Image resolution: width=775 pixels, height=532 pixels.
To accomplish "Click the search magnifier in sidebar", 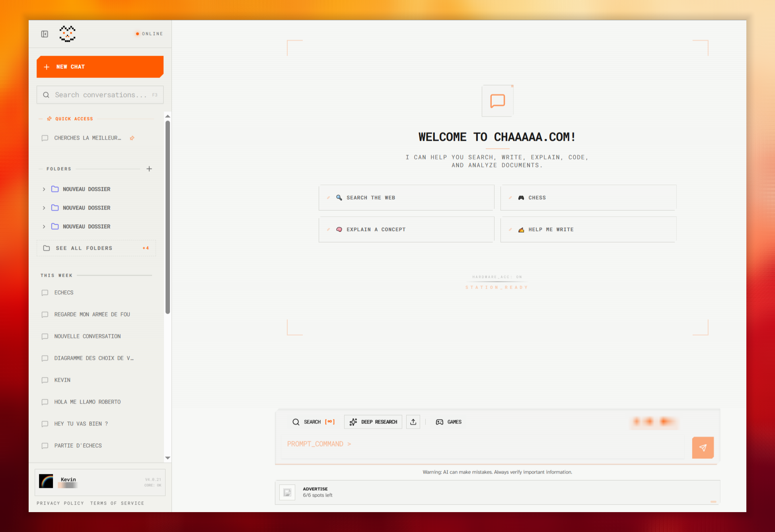I will click(46, 95).
